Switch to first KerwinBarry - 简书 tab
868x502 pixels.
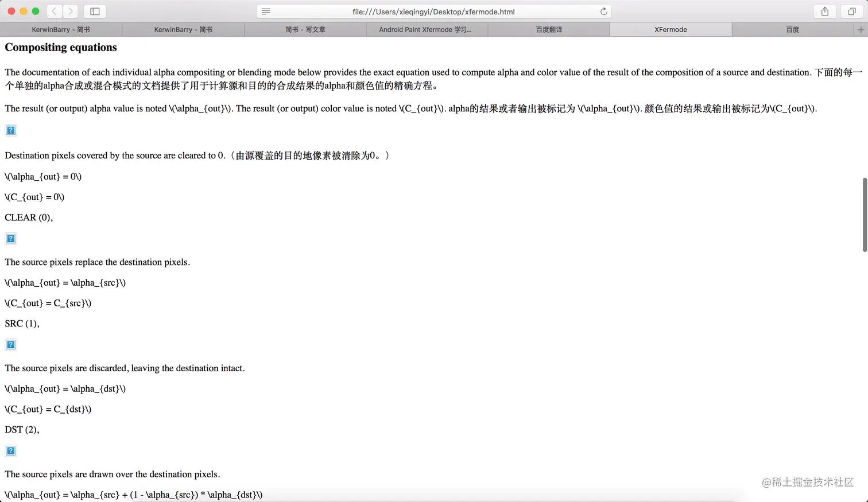[61, 29]
